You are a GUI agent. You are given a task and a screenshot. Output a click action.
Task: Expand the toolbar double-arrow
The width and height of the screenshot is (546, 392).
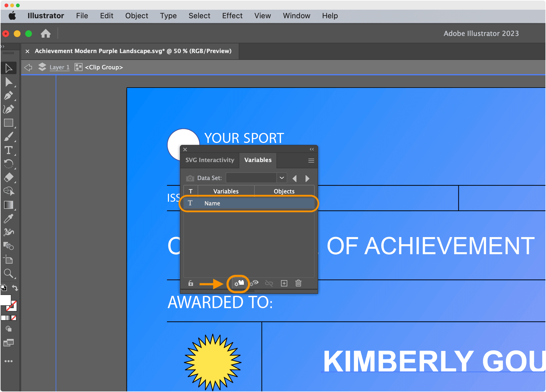click(3, 46)
